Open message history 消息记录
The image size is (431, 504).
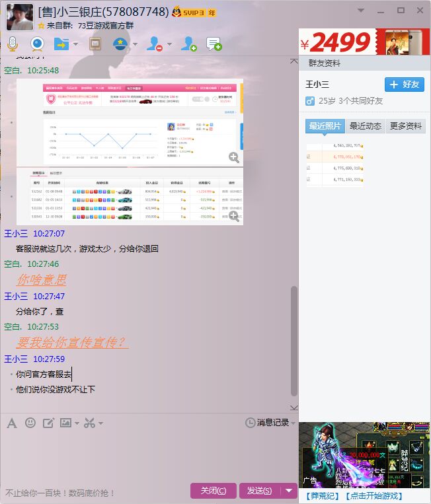(267, 422)
